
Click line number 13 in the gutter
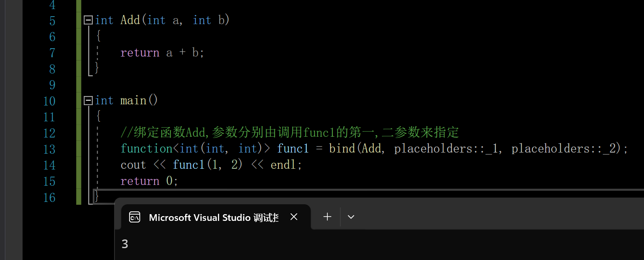(x=49, y=149)
